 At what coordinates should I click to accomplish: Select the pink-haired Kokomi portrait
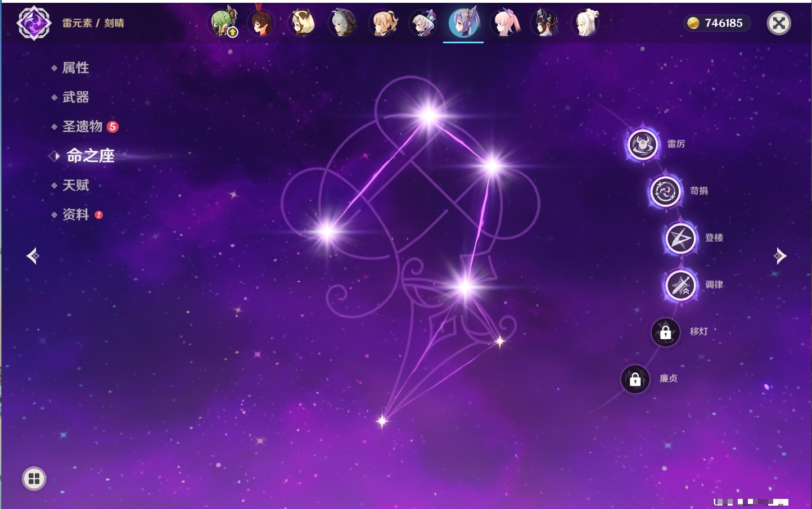click(x=505, y=23)
